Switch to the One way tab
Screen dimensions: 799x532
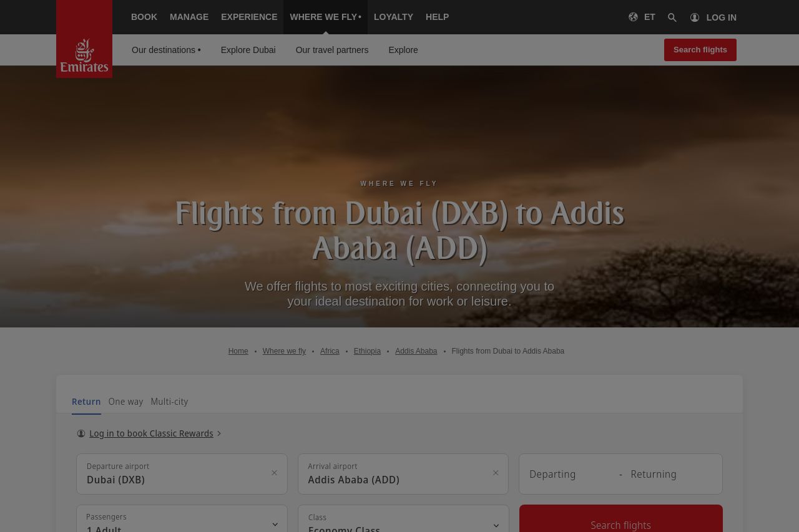coord(125,402)
